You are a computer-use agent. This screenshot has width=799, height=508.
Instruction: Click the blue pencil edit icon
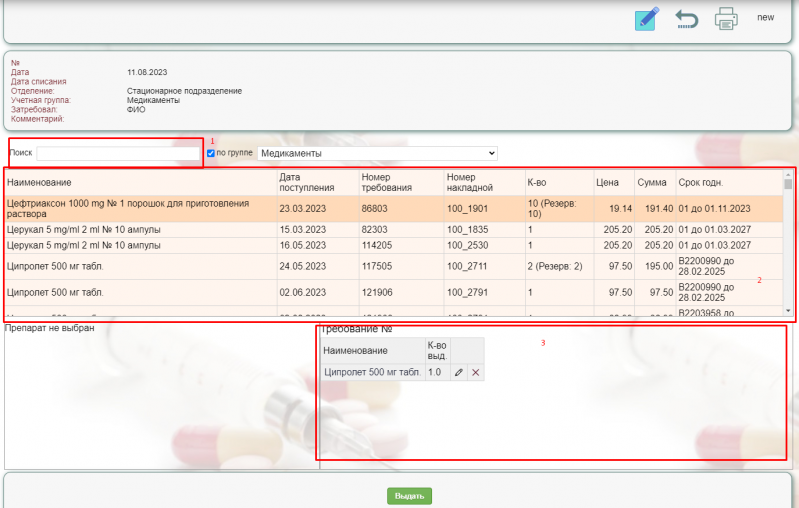[647, 19]
